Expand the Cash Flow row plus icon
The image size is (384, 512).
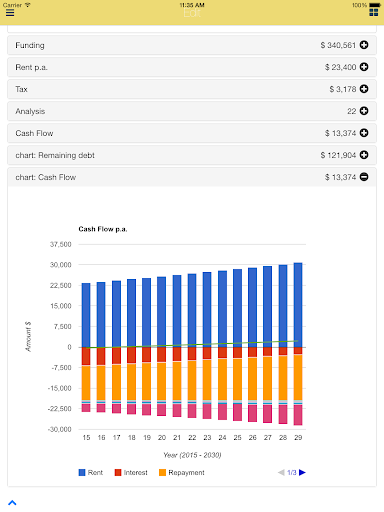[364, 133]
